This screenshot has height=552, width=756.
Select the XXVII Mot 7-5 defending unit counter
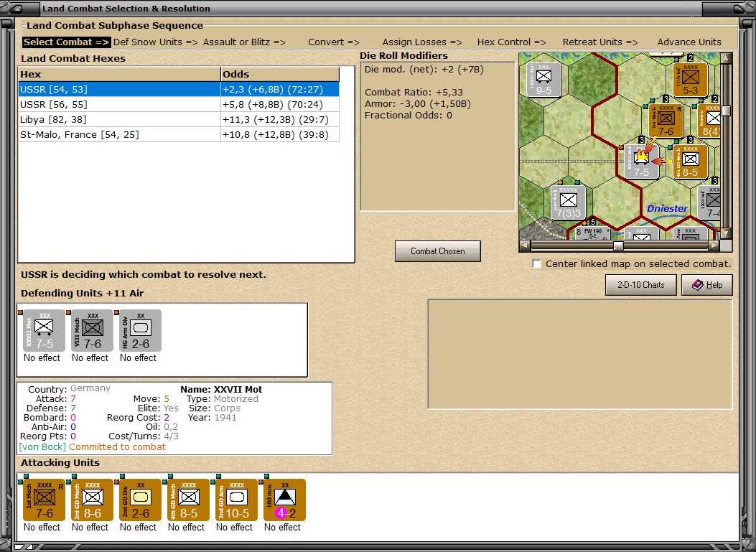pos(42,330)
